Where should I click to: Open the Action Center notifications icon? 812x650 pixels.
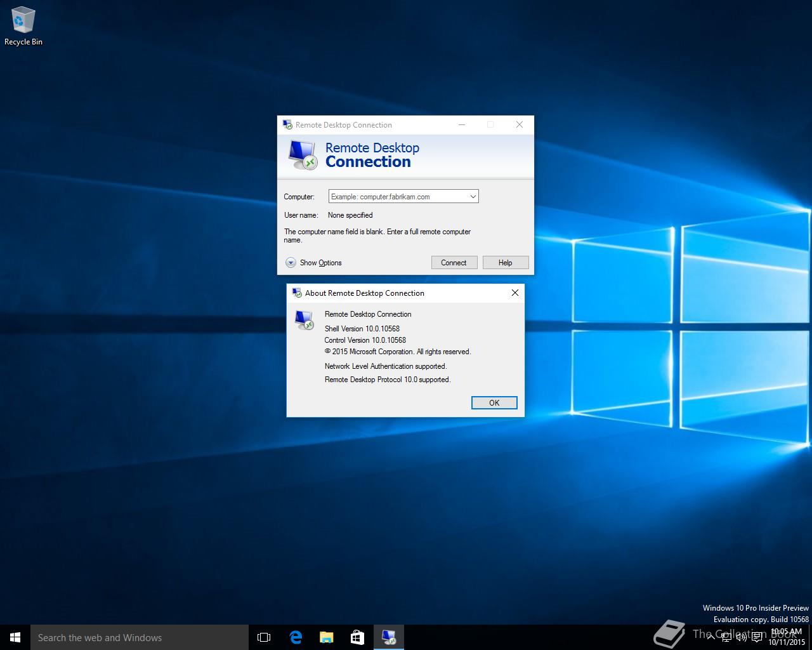pos(757,637)
